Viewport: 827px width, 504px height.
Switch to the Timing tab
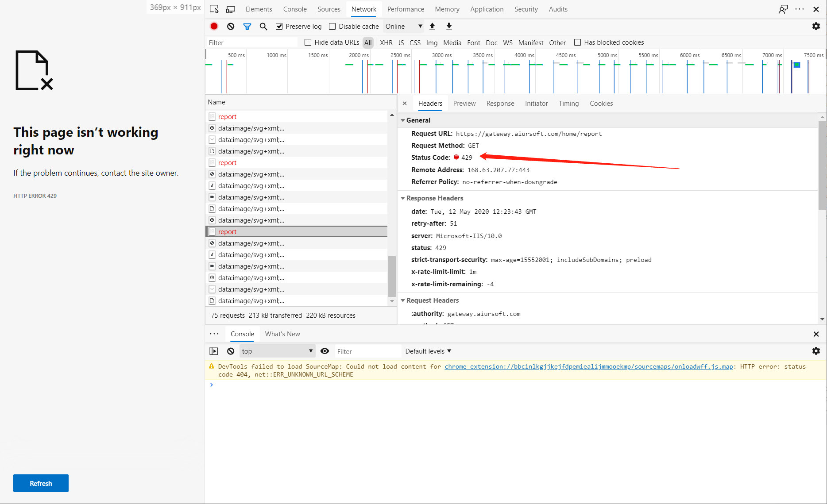tap(568, 104)
